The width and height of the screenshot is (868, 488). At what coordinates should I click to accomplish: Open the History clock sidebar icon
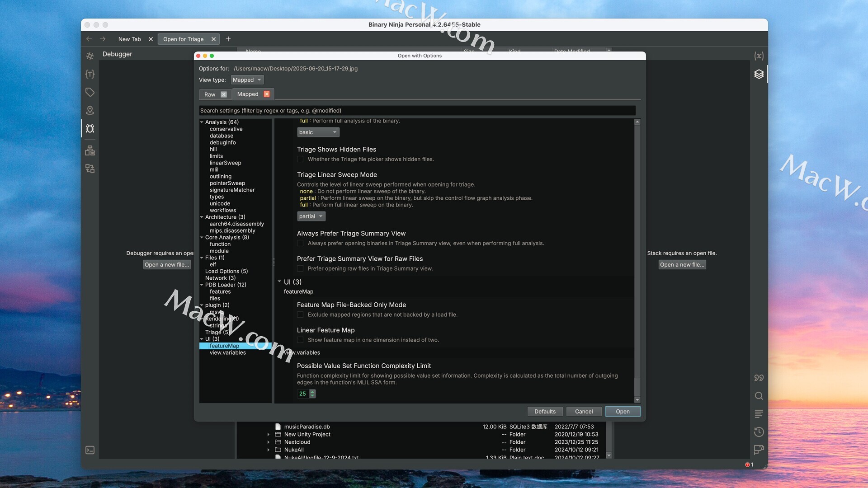click(x=759, y=432)
